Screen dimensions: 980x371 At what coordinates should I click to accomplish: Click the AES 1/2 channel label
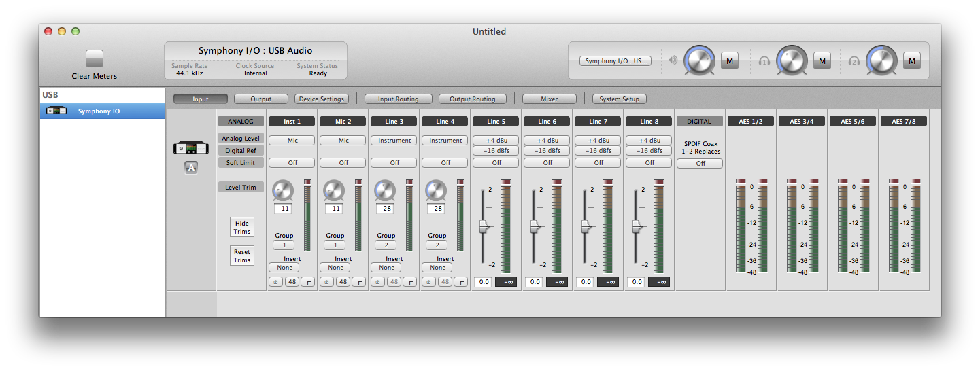[751, 122]
